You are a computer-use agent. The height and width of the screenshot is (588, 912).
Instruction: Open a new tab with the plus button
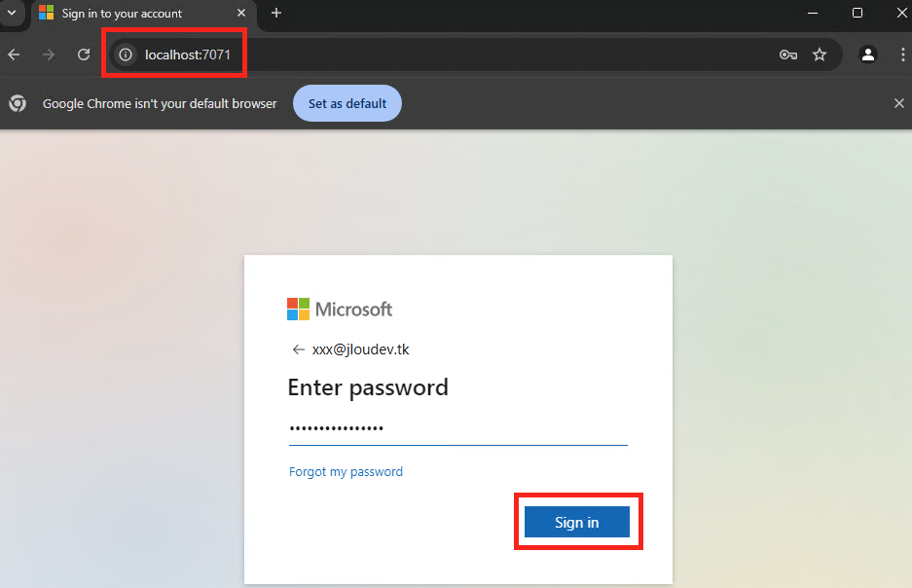click(x=276, y=13)
